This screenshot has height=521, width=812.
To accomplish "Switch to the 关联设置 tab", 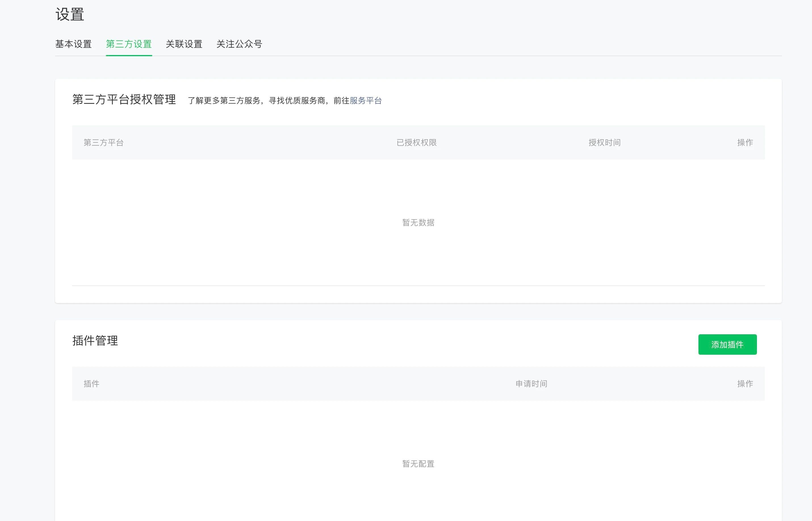I will 184,44.
